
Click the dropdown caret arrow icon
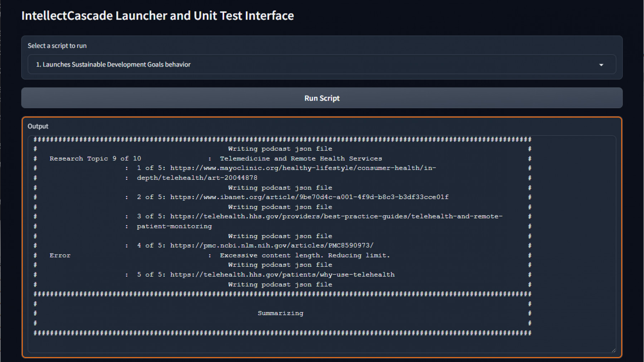click(x=601, y=65)
